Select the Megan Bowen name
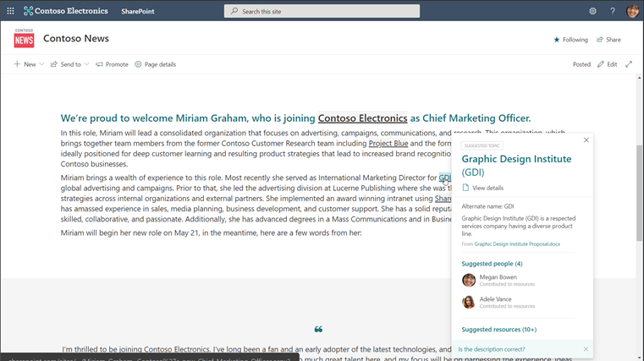This screenshot has height=361, width=644. tap(498, 277)
